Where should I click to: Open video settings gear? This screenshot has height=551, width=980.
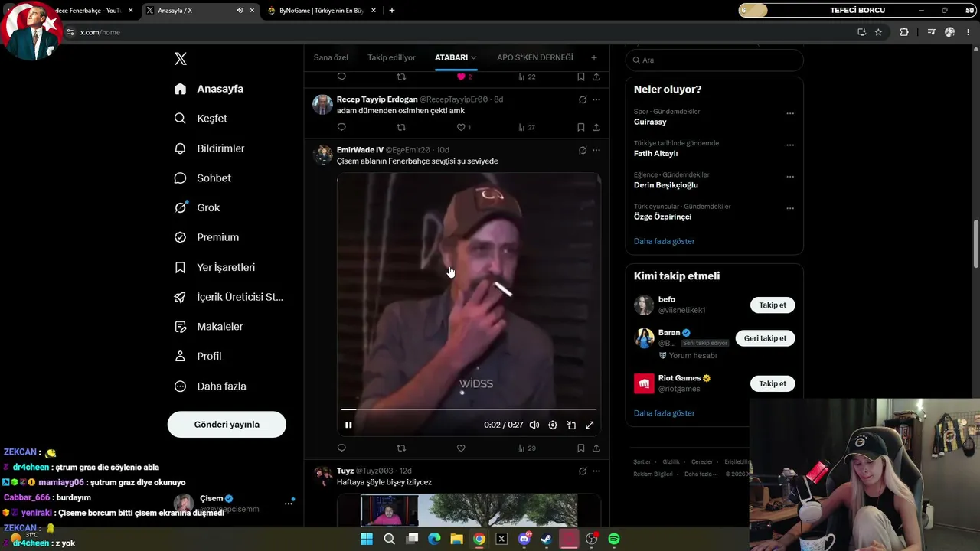tap(553, 425)
